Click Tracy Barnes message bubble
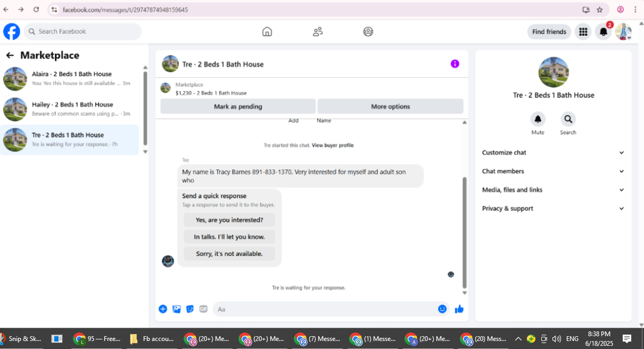Image resolution: width=644 pixels, height=349 pixels. tap(301, 176)
